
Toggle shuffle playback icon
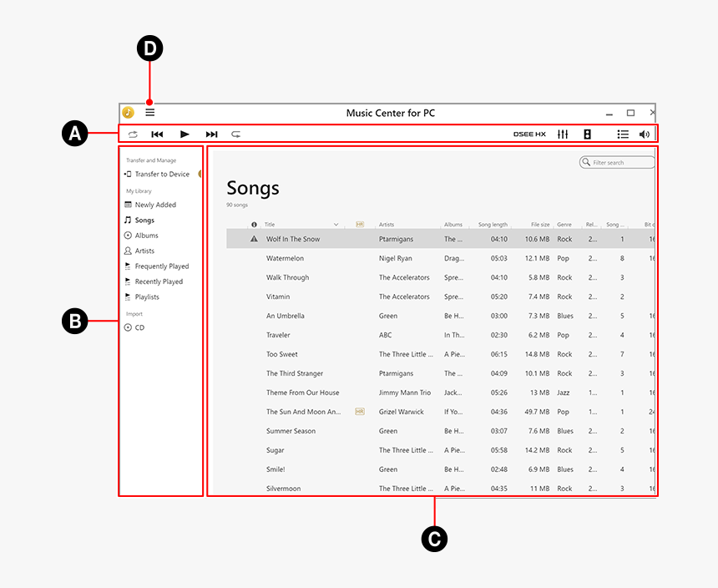click(x=133, y=134)
